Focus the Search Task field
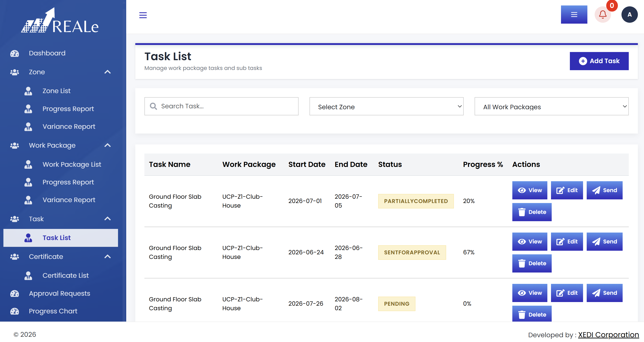 [221, 106]
